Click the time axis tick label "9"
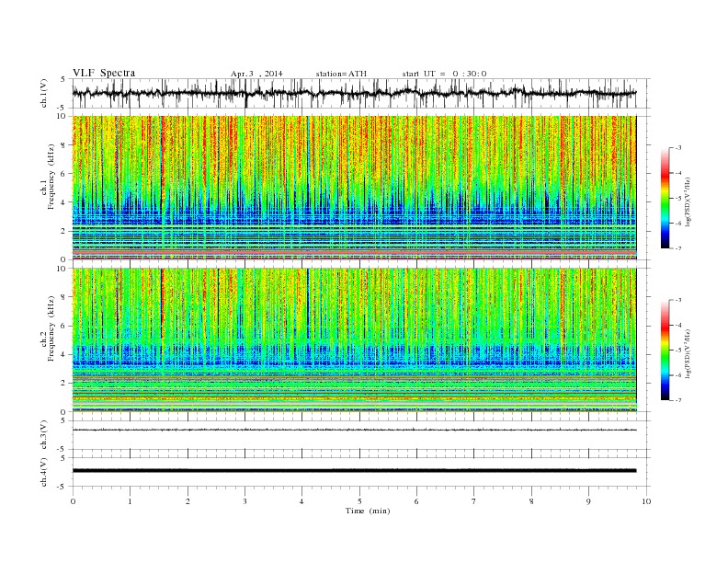This screenshot has height=563, width=728. (x=588, y=501)
